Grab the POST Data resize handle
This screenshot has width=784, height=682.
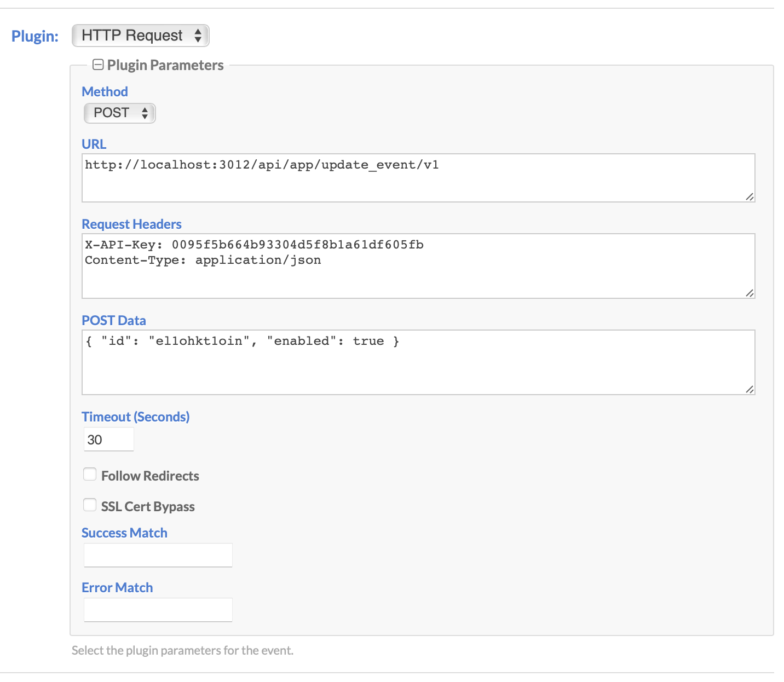(x=750, y=390)
